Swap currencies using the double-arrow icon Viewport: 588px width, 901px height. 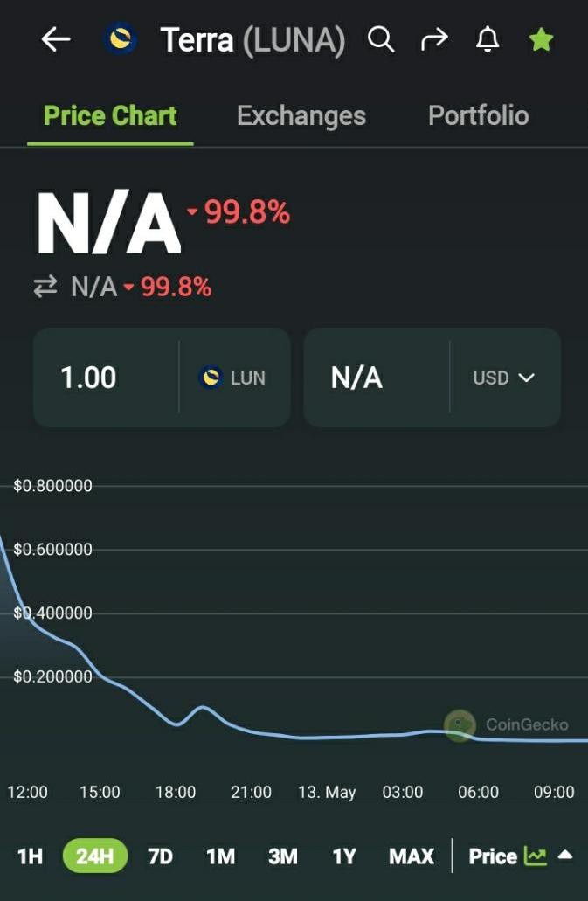(45, 286)
